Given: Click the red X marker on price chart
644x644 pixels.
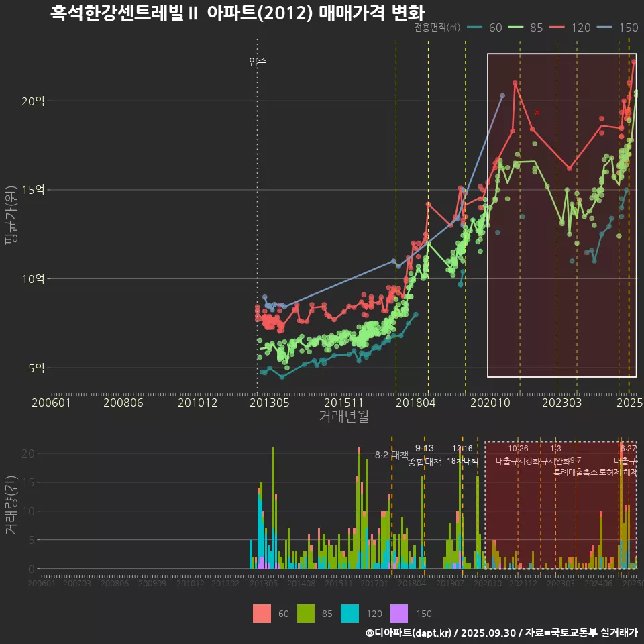Looking at the screenshot, I should (x=537, y=112).
